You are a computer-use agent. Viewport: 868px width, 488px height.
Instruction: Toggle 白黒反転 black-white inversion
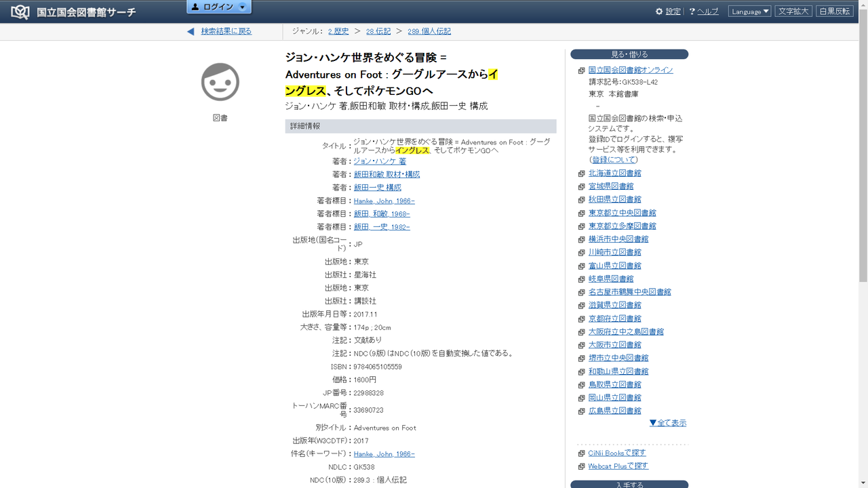(835, 12)
